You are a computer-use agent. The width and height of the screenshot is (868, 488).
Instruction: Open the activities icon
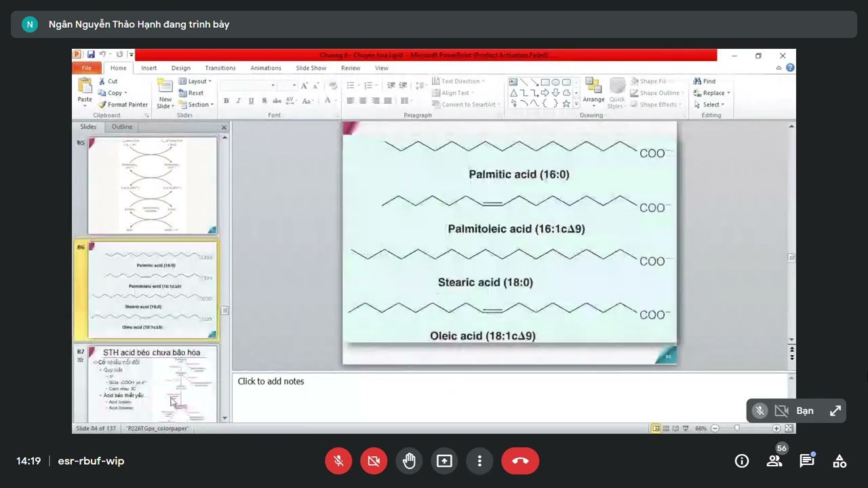pos(840,461)
